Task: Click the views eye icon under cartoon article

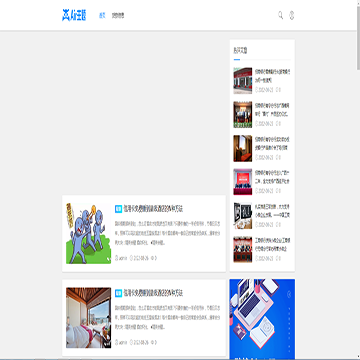Action: point(153,258)
